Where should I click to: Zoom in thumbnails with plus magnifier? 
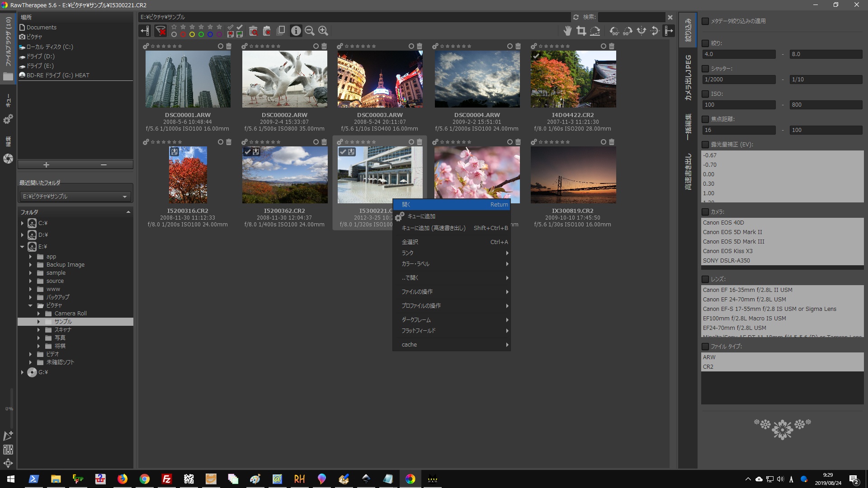pyautogui.click(x=323, y=31)
